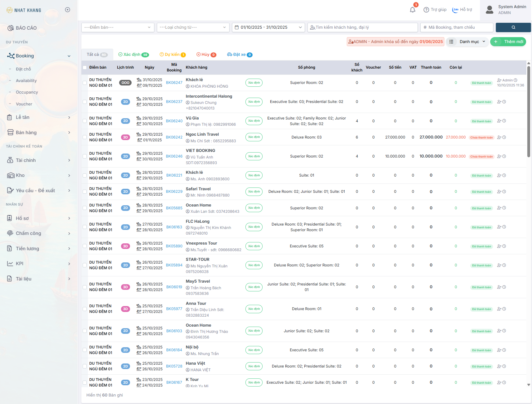
Task: Open the BÁO CÁO report section
Action: (x=26, y=28)
